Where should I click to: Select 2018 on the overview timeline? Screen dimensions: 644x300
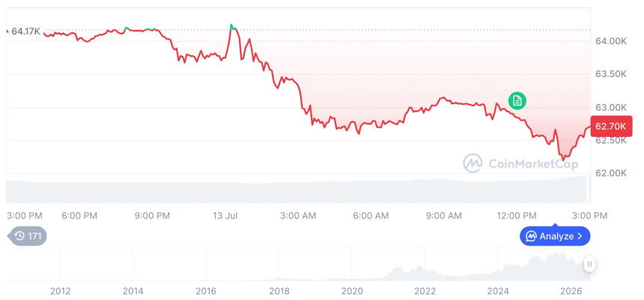click(279, 291)
